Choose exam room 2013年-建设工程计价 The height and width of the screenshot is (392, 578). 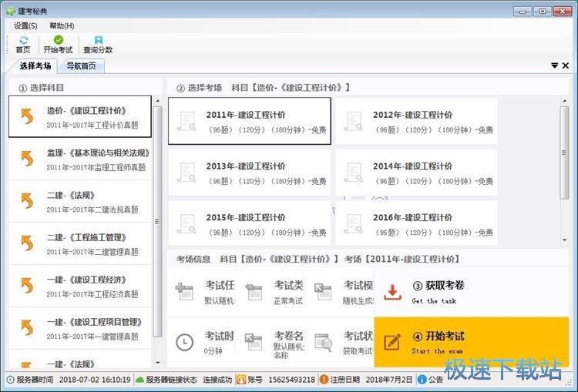(x=250, y=173)
